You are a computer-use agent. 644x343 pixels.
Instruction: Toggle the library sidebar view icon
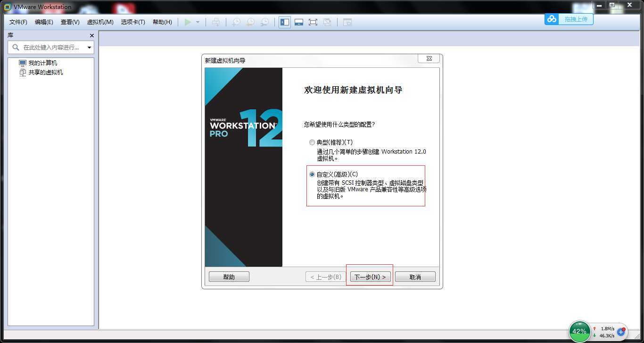point(285,22)
